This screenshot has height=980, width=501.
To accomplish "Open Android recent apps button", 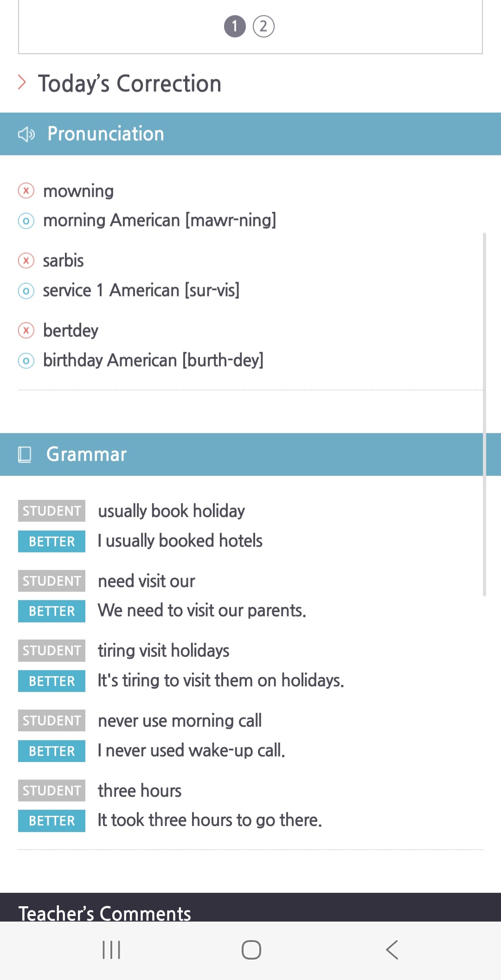I will click(x=111, y=950).
